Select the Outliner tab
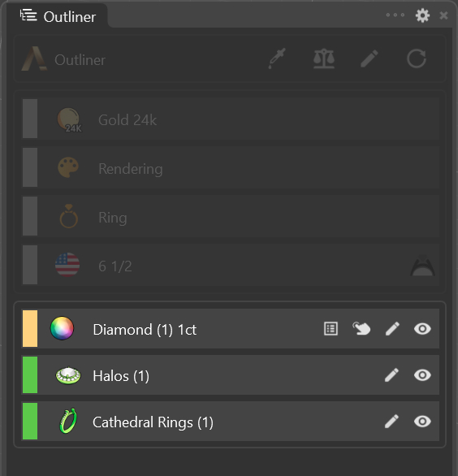 (x=58, y=16)
